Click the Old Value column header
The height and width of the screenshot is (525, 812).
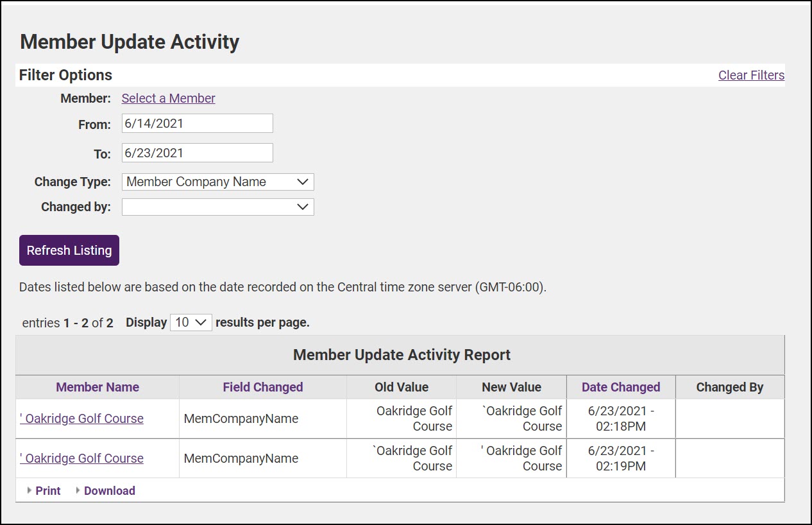(402, 387)
